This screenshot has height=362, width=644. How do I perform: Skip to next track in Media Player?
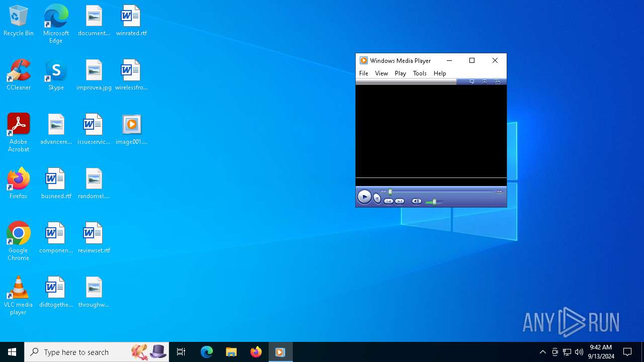point(399,201)
